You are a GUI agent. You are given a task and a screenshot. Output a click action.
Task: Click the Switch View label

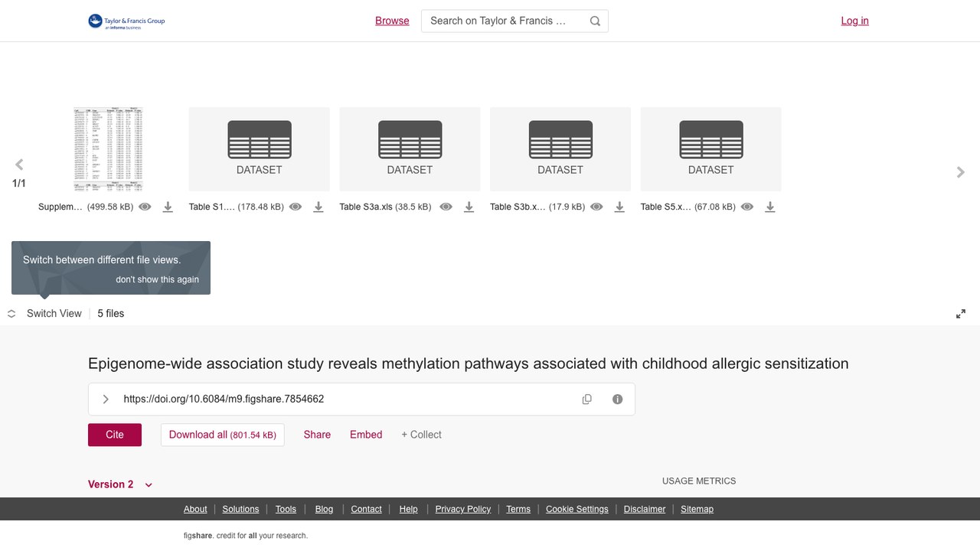click(x=54, y=314)
